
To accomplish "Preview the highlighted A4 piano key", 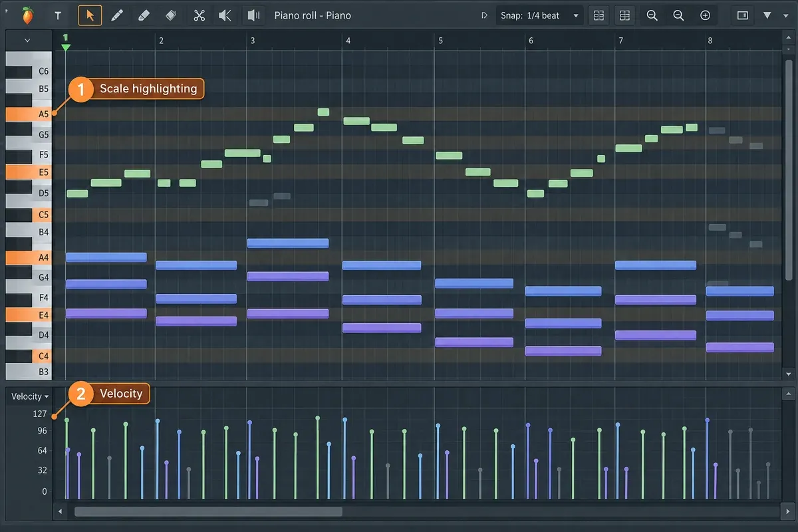I will (x=29, y=257).
